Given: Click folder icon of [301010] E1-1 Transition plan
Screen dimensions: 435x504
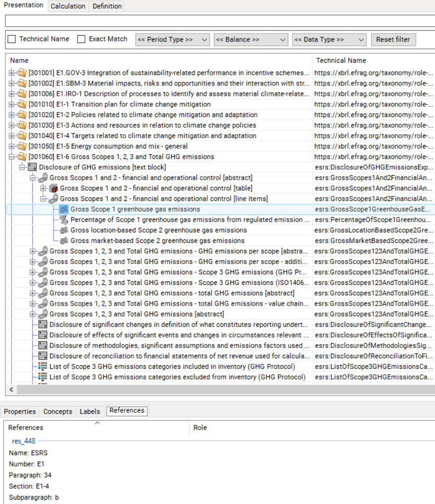Looking at the screenshot, I should point(22,104).
